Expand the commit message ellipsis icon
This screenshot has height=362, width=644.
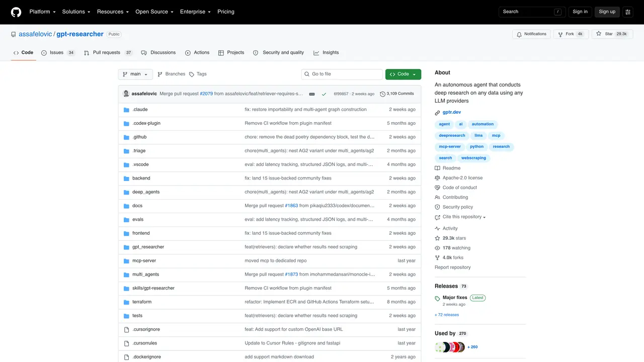click(x=312, y=94)
